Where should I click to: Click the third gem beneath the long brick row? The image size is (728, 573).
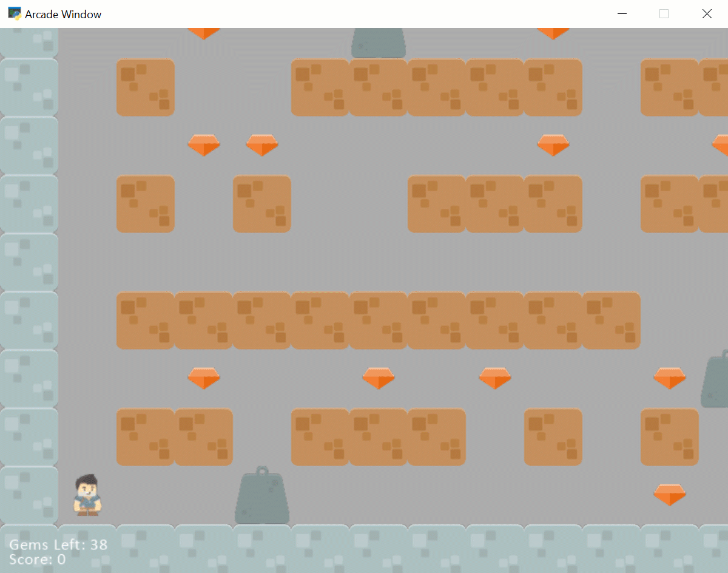click(495, 378)
